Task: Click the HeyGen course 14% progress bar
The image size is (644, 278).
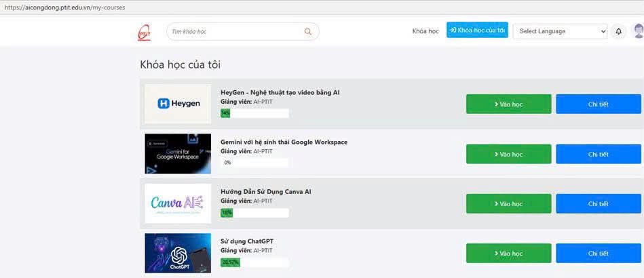Action: click(254, 113)
